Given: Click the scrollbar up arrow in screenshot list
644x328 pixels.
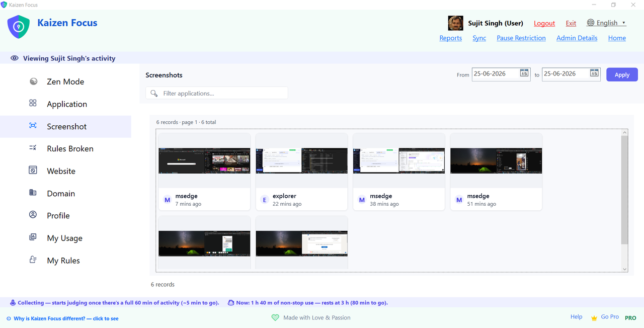Looking at the screenshot, I should [x=625, y=132].
